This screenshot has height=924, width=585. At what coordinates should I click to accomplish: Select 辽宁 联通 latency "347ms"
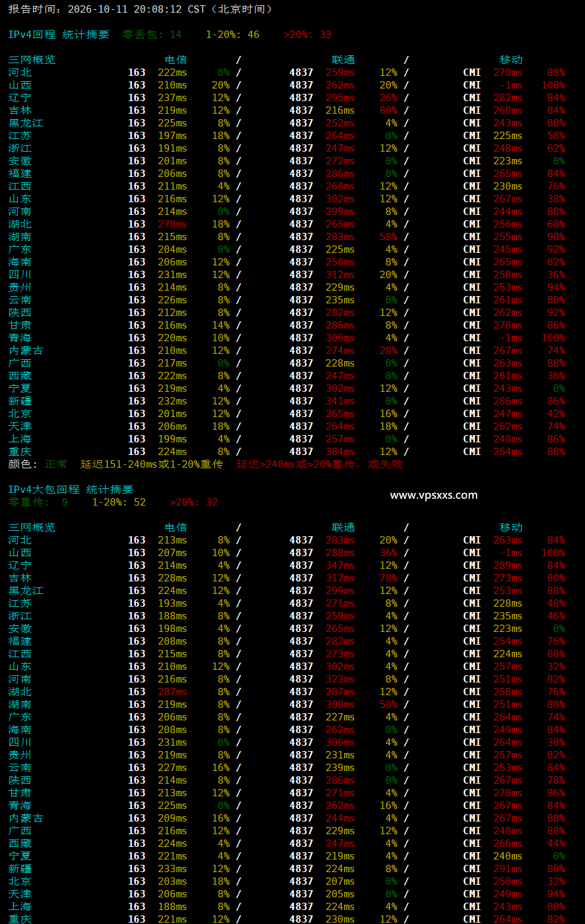[x=340, y=565]
